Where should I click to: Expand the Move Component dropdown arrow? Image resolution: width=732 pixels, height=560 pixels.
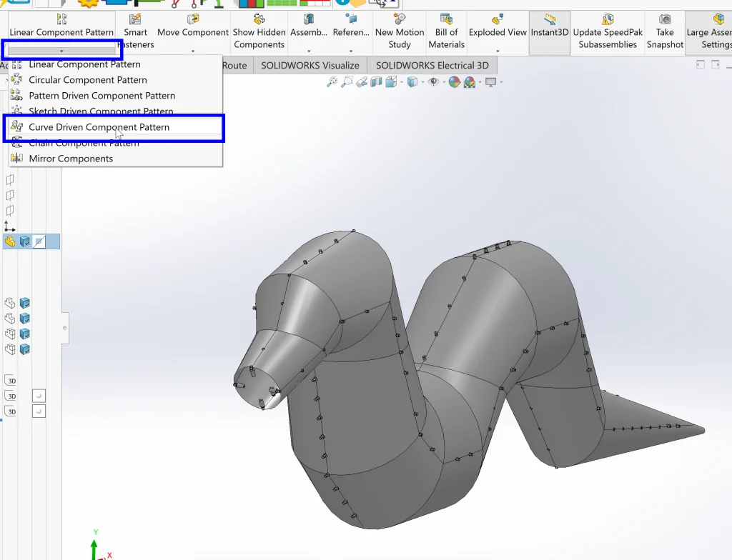click(193, 51)
